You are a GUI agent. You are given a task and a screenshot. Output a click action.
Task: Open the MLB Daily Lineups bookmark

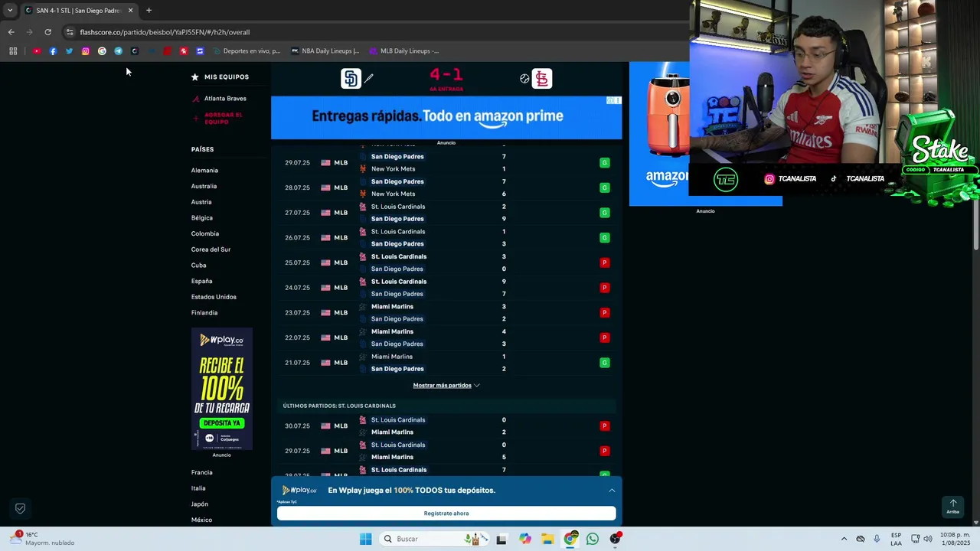(x=404, y=51)
